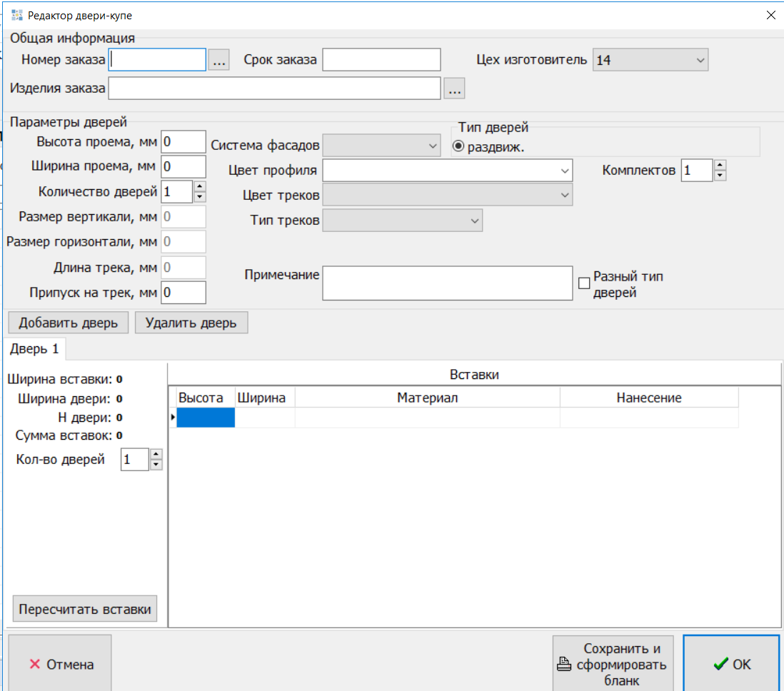Decrease Кол-во дверей with down arrow
The height and width of the screenshot is (691, 784).
pyautogui.click(x=156, y=465)
